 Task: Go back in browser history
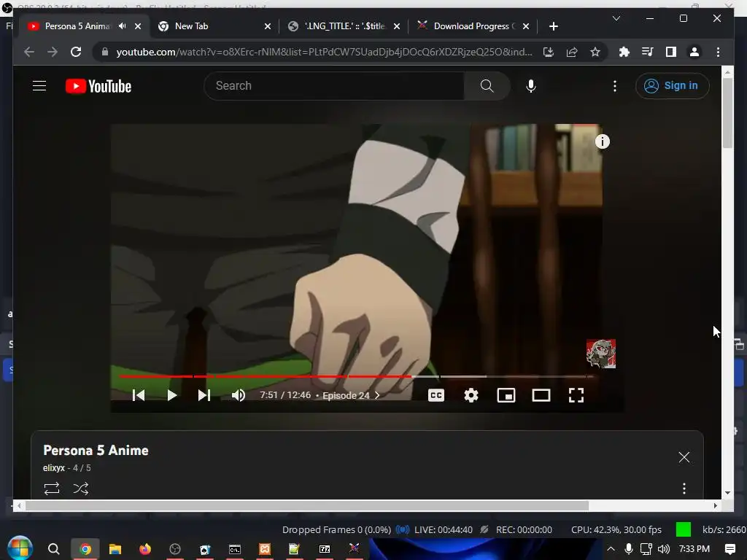coord(29,52)
